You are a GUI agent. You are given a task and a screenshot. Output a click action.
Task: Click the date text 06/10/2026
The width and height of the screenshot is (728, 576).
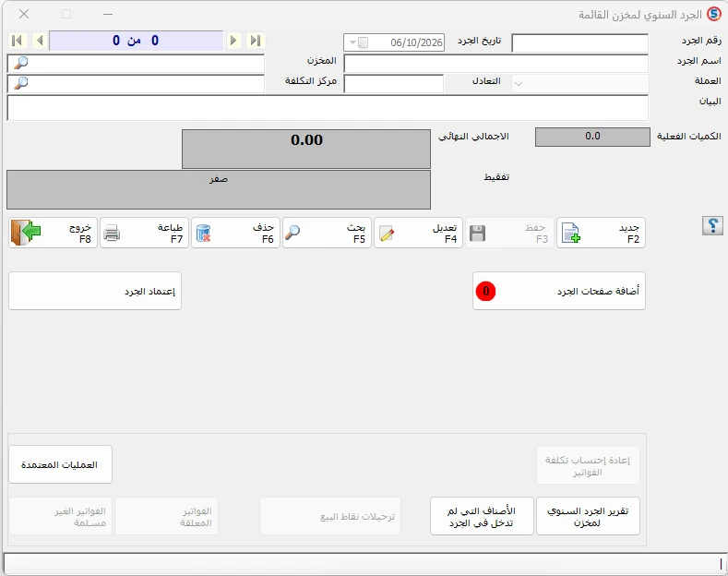click(x=416, y=42)
